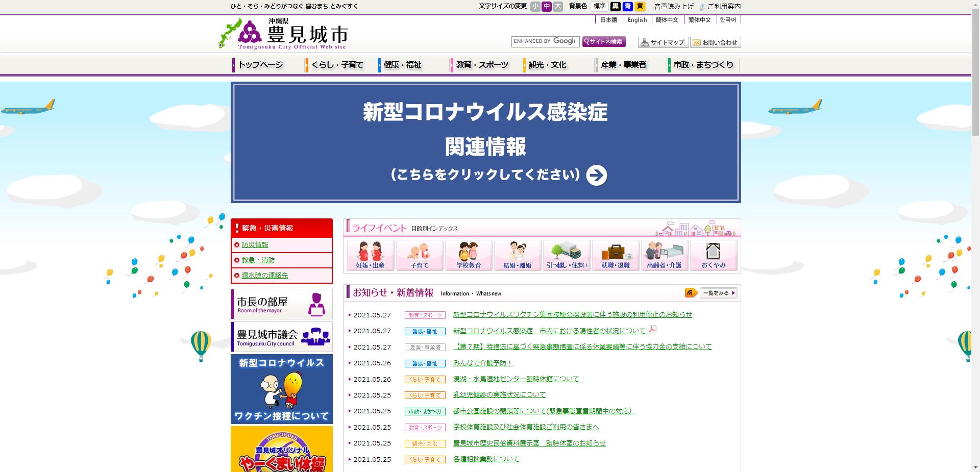Expand the 観光・文化 navigation menu
Image resolution: width=980 pixels, height=472 pixels.
[x=546, y=65]
